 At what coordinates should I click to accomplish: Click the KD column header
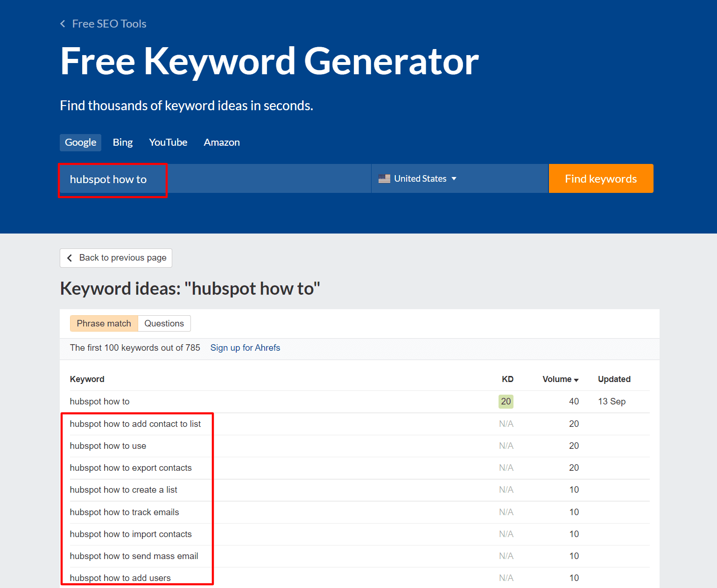[507, 379]
